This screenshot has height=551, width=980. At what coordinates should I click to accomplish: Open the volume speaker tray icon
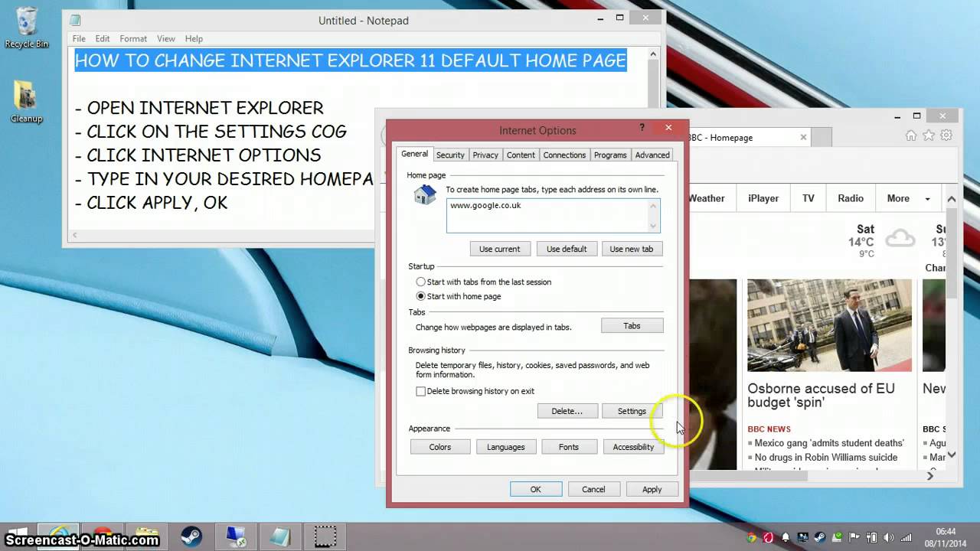point(889,538)
